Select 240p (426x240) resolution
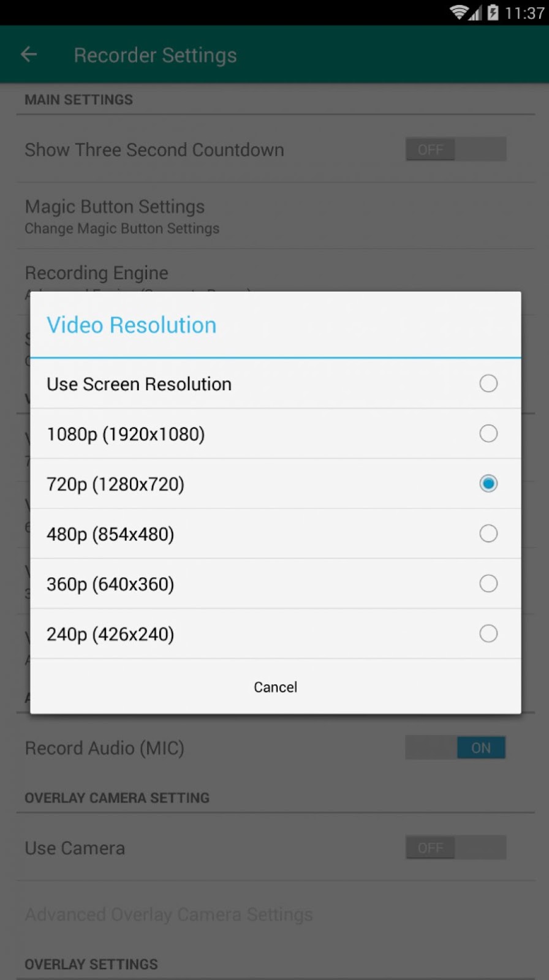Screen dimensions: 549x980 274,633
